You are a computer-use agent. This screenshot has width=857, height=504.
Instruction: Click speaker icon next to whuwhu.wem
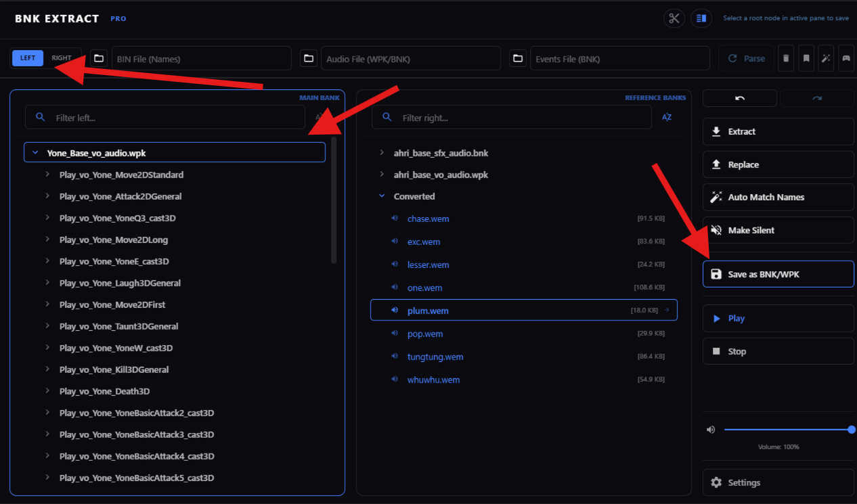point(395,379)
